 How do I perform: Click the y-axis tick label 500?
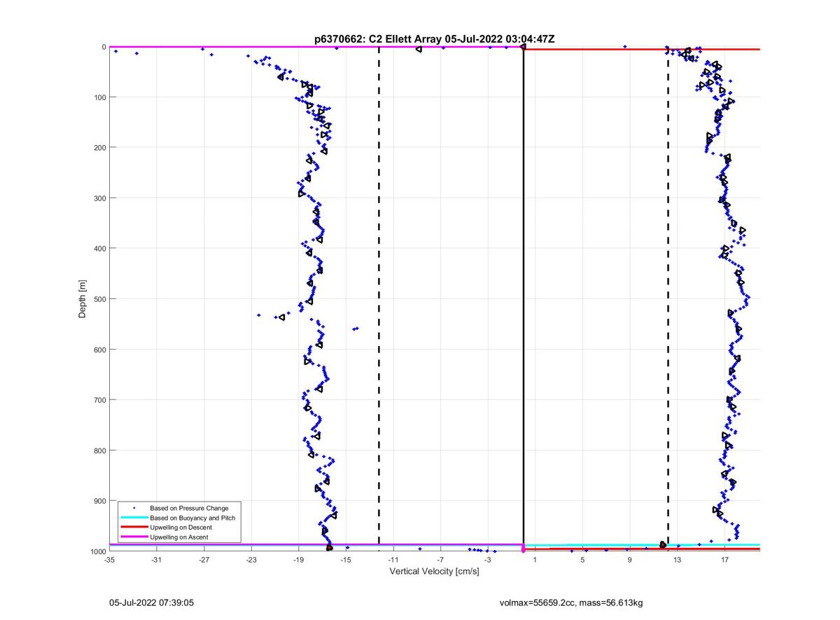[99, 299]
